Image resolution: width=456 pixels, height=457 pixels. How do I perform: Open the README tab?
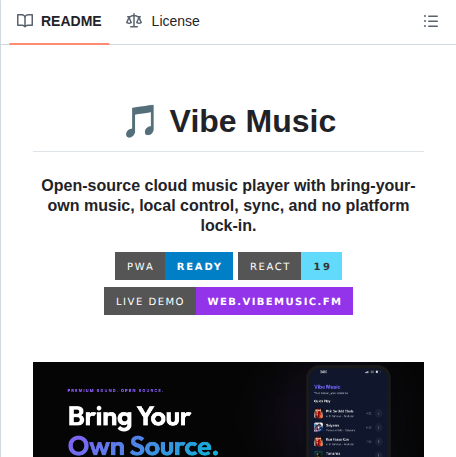59,21
